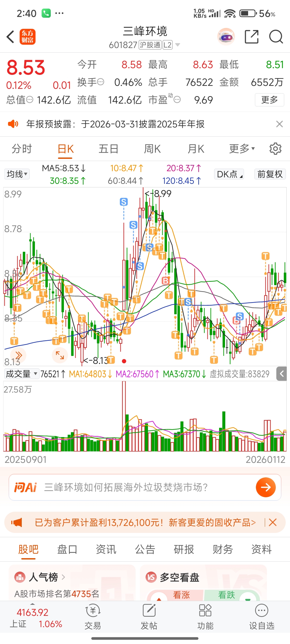Expand the 人气榜 chevron
Viewport: 290px width, 644px height.
(63, 577)
